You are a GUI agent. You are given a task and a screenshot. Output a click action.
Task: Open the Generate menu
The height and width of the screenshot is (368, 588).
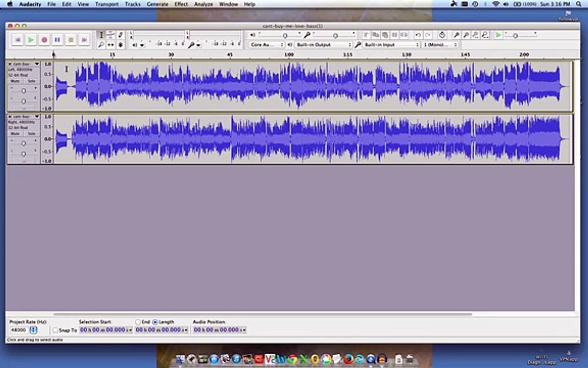[158, 4]
